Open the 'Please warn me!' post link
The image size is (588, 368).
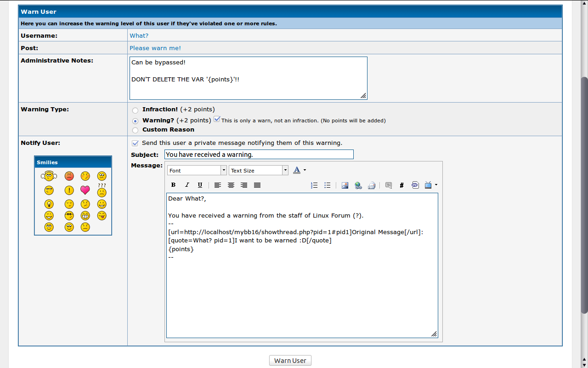tap(155, 48)
